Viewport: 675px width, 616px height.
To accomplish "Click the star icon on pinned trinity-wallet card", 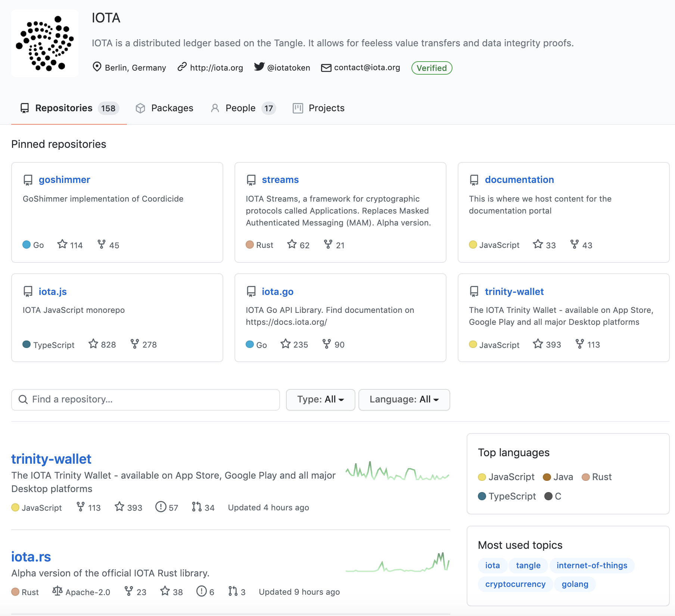I will (538, 344).
